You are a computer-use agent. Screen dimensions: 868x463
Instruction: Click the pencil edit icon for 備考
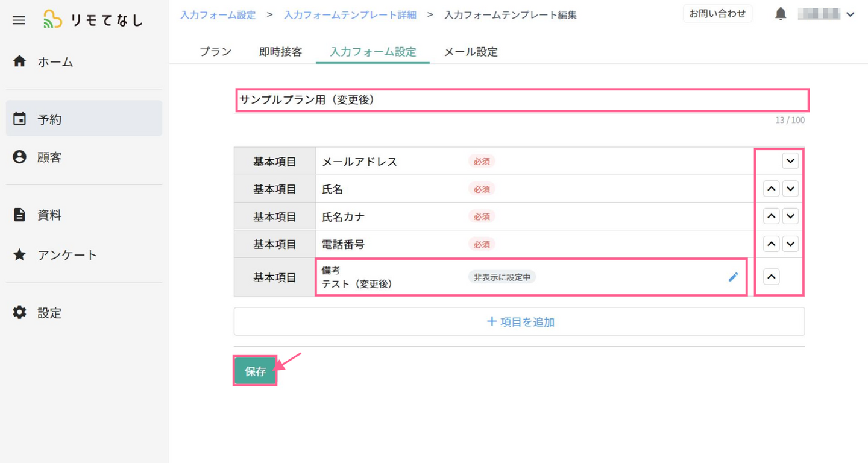coord(733,277)
